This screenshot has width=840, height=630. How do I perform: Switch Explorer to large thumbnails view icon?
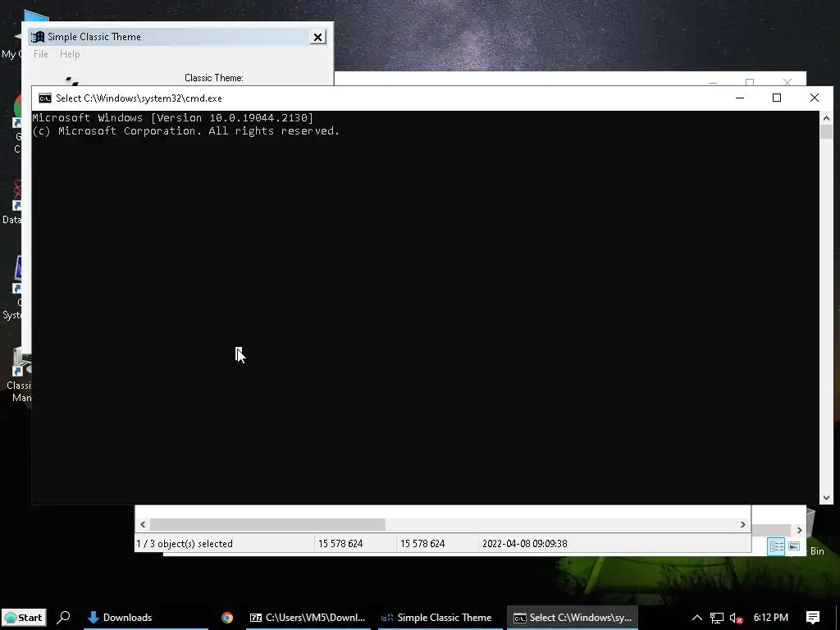coord(794,546)
